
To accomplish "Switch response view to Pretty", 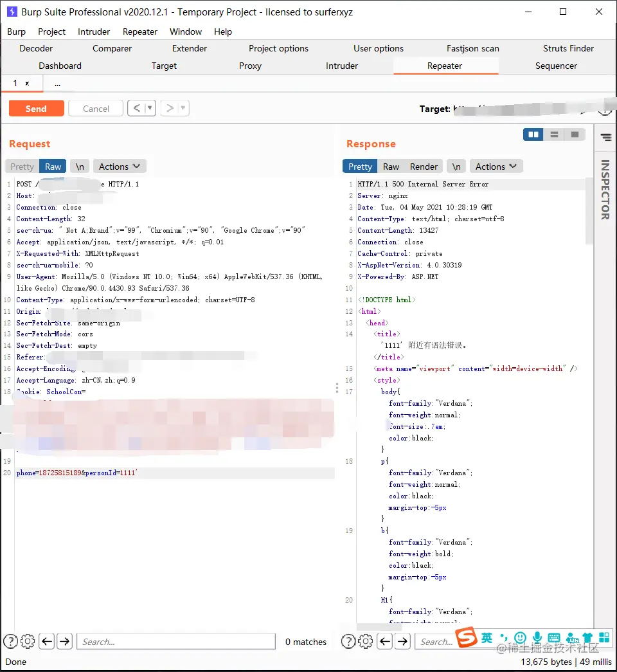I will pyautogui.click(x=360, y=167).
